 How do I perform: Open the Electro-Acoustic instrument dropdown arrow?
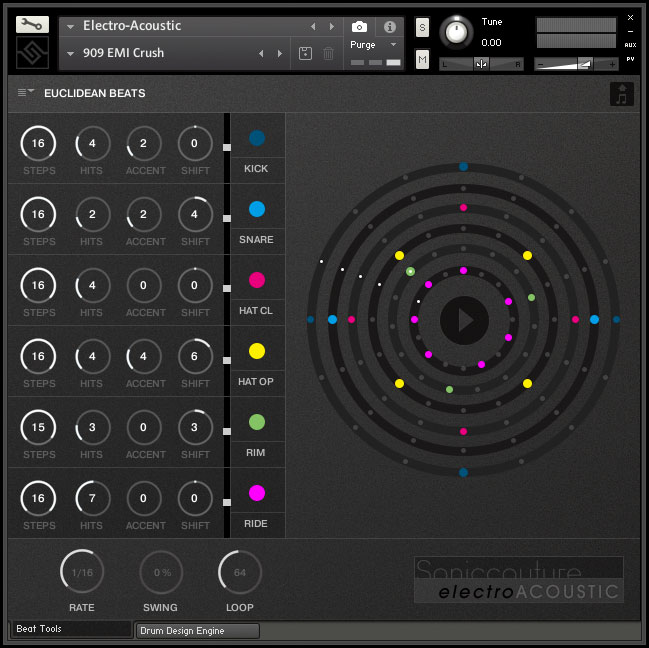[x=70, y=26]
